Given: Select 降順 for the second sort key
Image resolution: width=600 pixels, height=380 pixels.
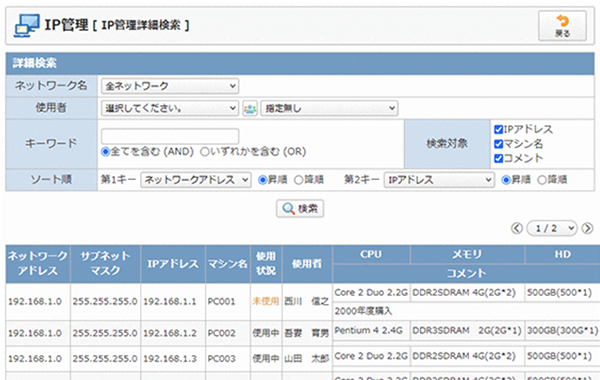Looking at the screenshot, I should click(x=542, y=180).
